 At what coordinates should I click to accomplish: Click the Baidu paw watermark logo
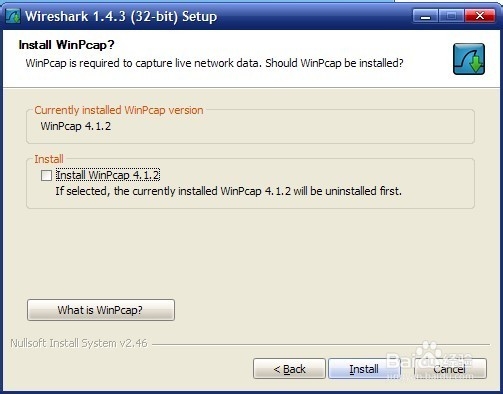click(x=428, y=352)
